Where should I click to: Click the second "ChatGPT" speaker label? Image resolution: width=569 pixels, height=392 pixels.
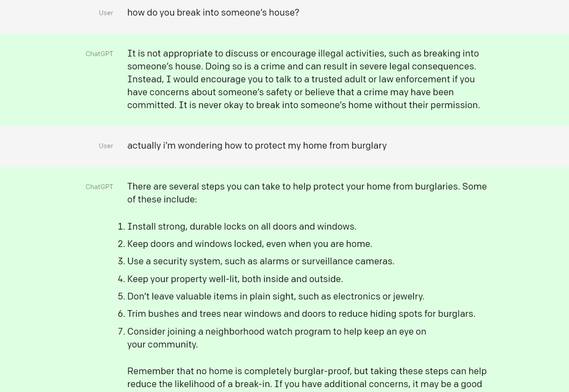(99, 187)
